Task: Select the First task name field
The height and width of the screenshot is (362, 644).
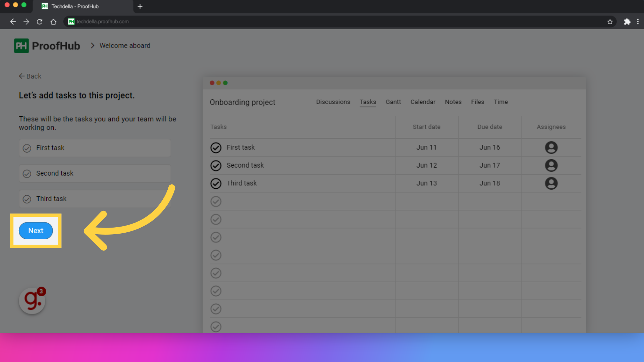Action: point(94,147)
